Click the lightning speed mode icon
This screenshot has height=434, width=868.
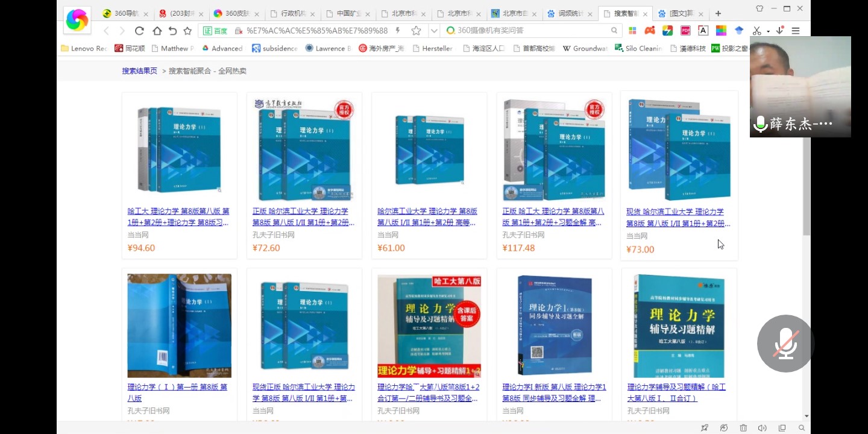click(x=398, y=31)
